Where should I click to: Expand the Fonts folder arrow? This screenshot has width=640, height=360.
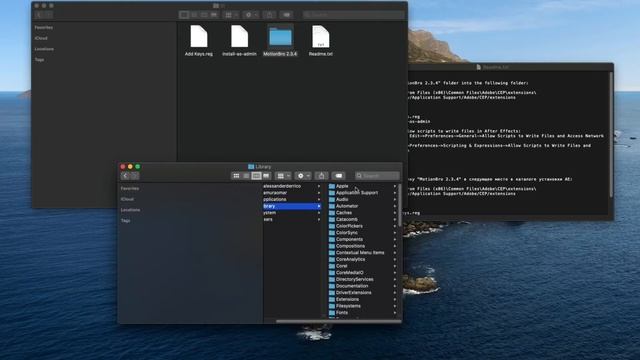395,313
